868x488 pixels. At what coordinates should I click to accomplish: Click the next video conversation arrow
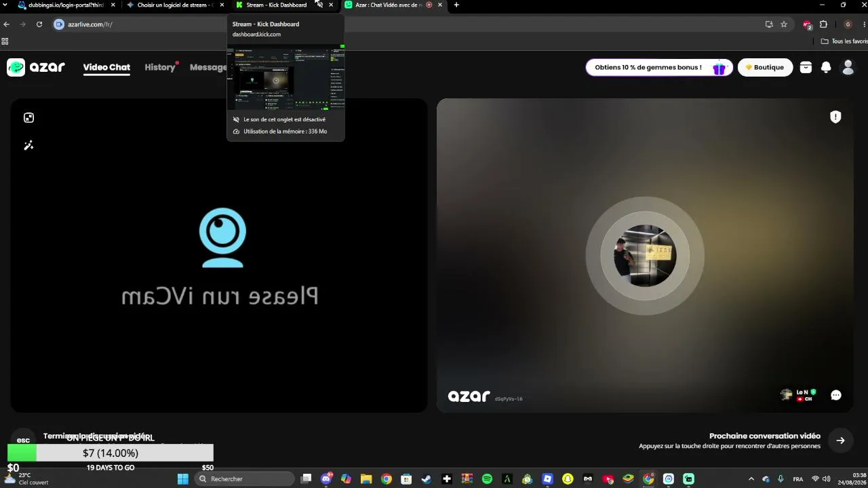click(x=840, y=441)
